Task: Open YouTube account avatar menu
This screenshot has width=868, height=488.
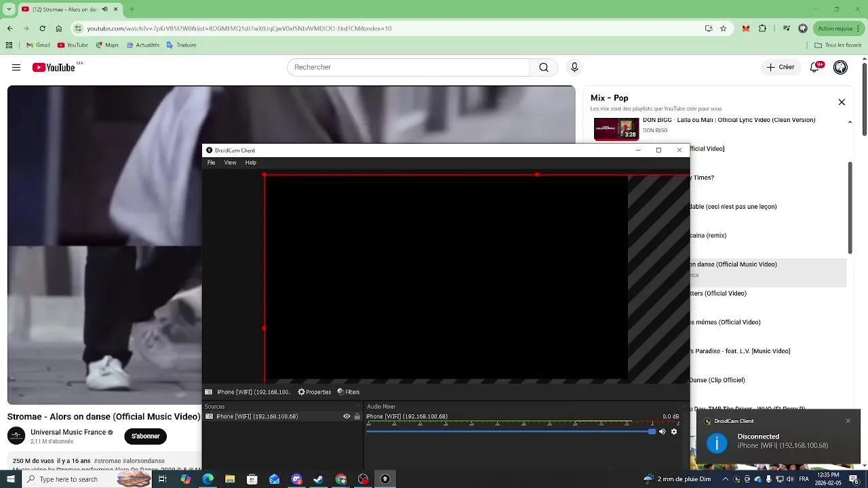Action: click(840, 67)
